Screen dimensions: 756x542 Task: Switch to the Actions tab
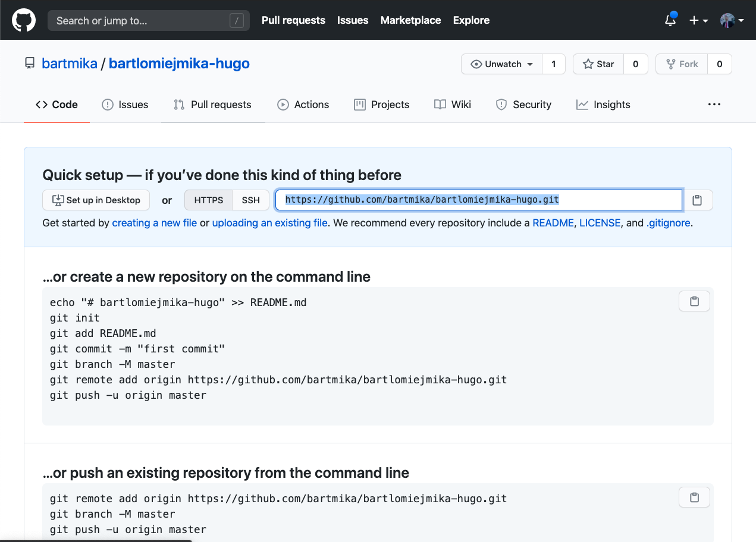303,105
